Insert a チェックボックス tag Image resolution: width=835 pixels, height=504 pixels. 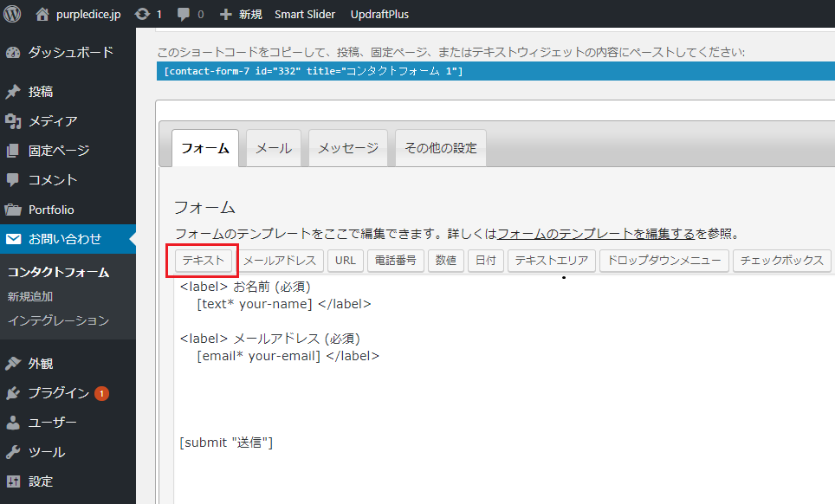(x=782, y=261)
